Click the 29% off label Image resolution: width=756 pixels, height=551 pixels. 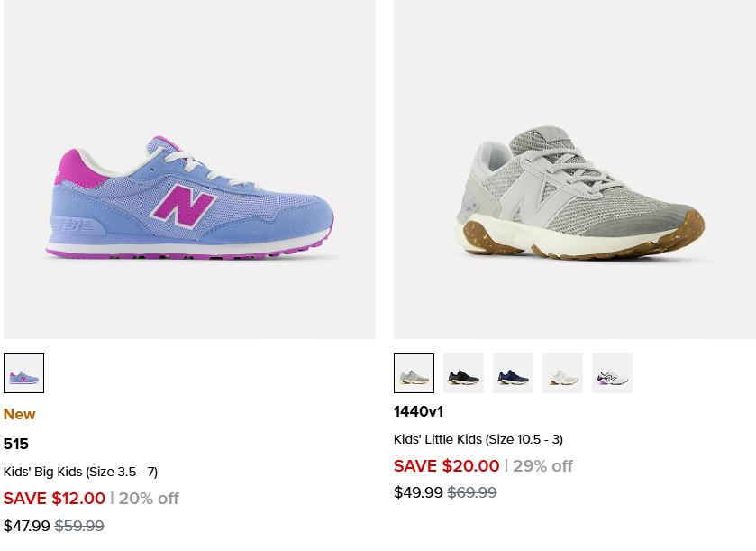click(x=542, y=466)
